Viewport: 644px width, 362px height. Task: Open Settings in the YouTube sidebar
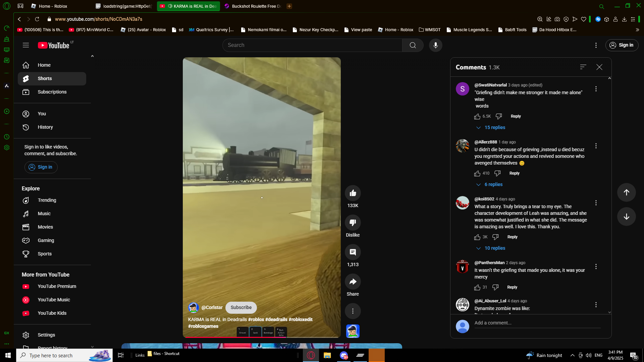(52, 335)
